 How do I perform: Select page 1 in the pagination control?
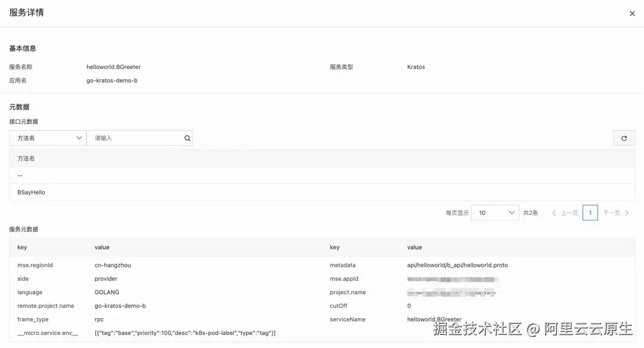click(590, 212)
